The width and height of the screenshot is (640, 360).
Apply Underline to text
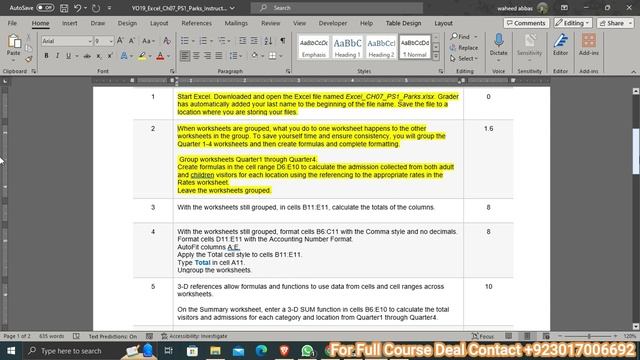pyautogui.click(x=68, y=56)
